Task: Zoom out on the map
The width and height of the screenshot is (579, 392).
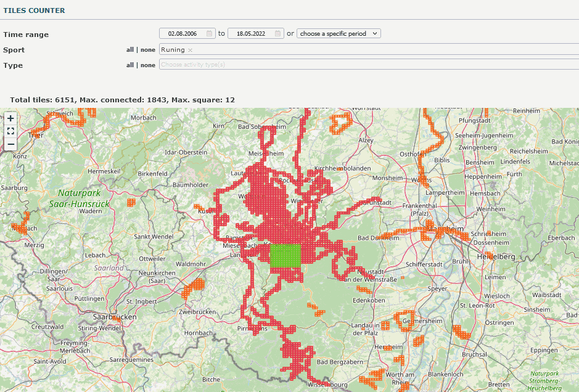Action: [10, 144]
